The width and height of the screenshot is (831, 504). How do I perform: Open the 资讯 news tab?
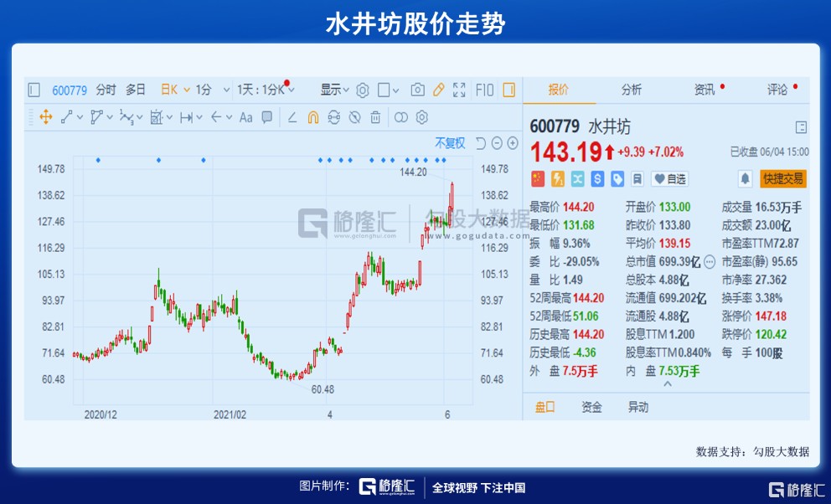pyautogui.click(x=705, y=90)
